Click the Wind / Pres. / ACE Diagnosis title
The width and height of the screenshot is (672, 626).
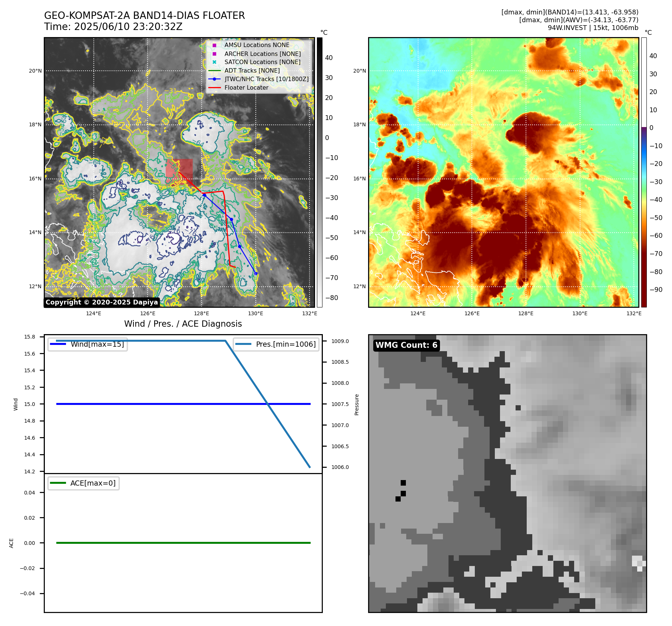pyautogui.click(x=183, y=324)
